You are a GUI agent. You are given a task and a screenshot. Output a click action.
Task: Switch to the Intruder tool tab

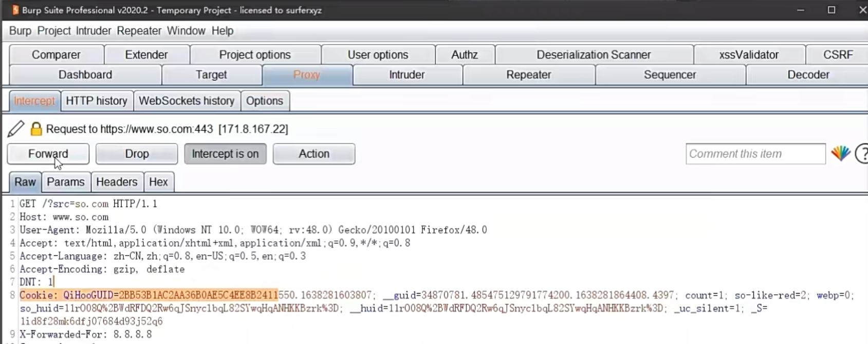coord(407,75)
